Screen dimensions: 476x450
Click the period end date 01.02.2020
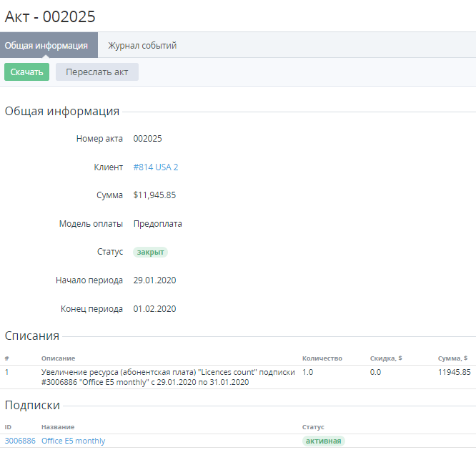tap(154, 309)
